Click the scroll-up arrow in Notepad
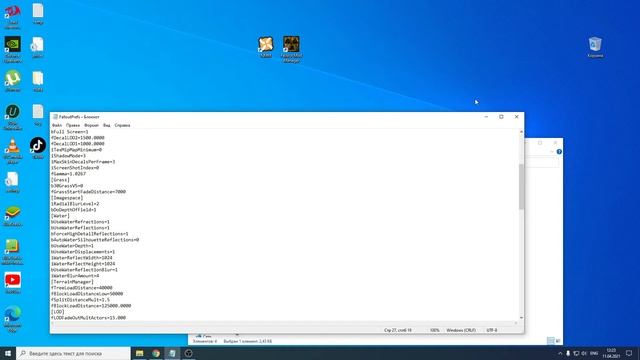The width and height of the screenshot is (640, 360). click(x=521, y=132)
